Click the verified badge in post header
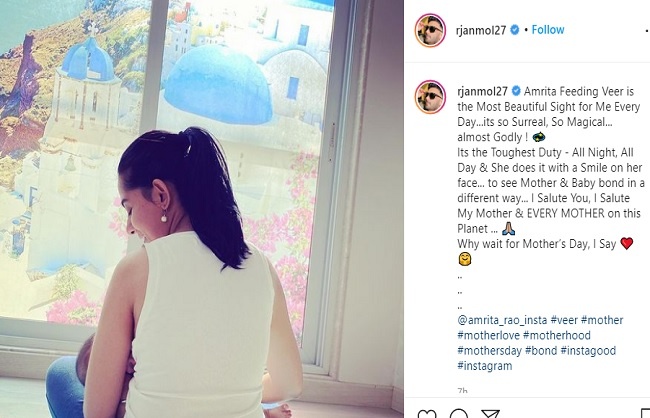Image resolution: width=650 pixels, height=418 pixels. coord(514,30)
